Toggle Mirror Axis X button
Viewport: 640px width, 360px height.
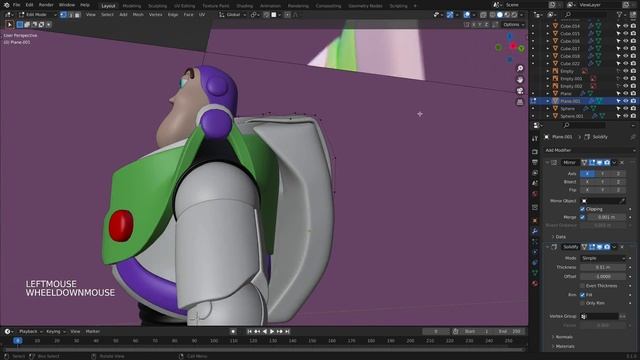tap(587, 174)
